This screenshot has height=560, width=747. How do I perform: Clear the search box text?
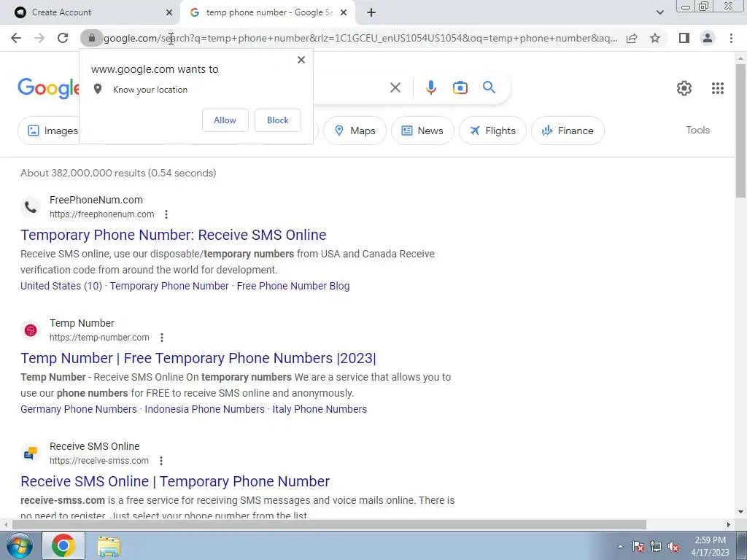click(395, 87)
